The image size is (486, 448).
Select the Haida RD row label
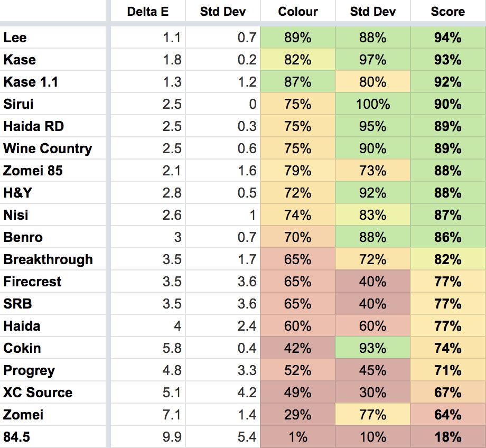[x=34, y=126]
